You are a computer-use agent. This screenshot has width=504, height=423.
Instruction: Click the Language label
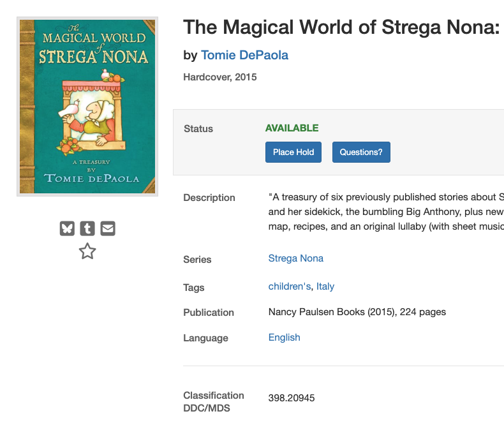click(x=205, y=338)
